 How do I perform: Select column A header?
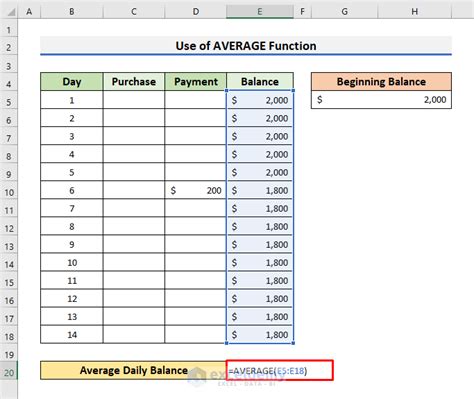click(29, 12)
